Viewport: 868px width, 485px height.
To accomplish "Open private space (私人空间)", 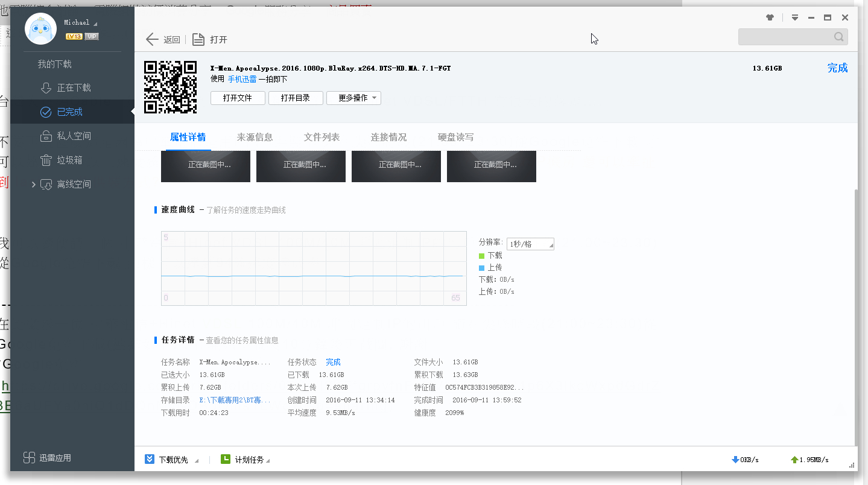I will tap(74, 136).
